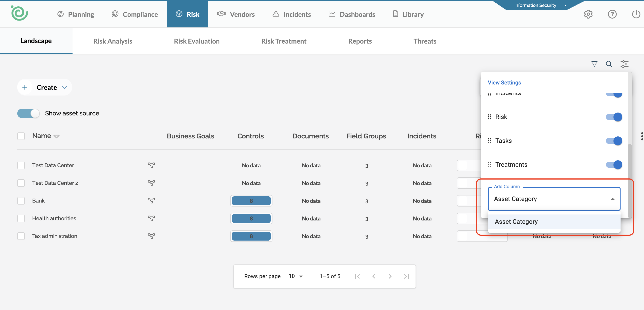Click the Controls bar for Tax administration
This screenshot has width=644, height=310.
click(x=251, y=236)
